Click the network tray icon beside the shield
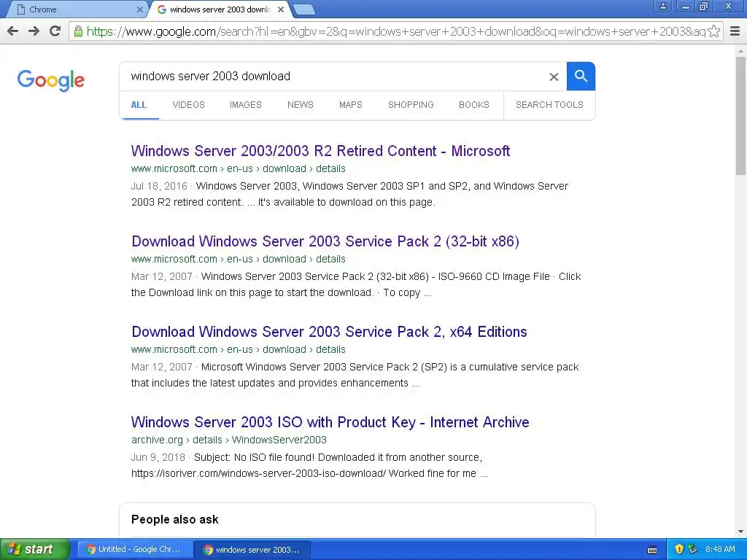The width and height of the screenshot is (747, 560). coord(693,549)
